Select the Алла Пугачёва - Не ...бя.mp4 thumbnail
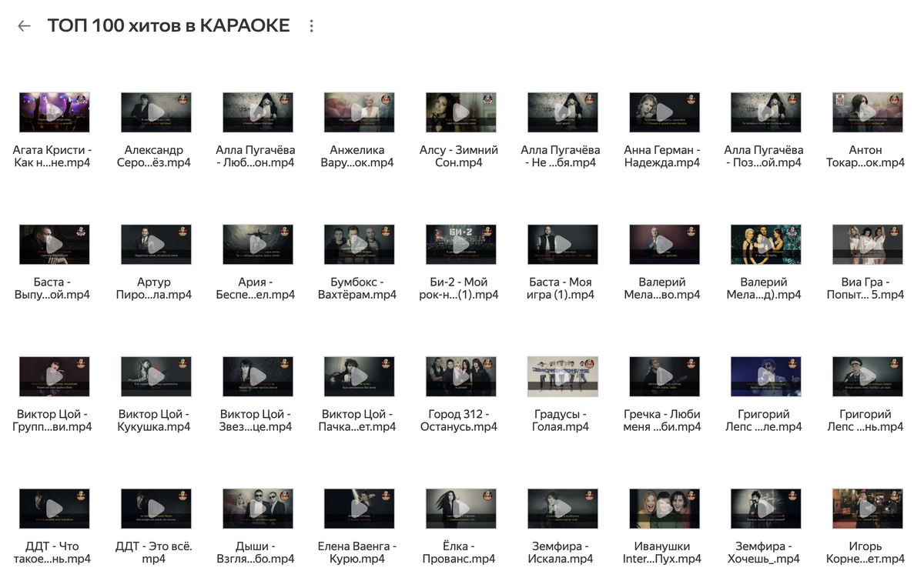This screenshot has width=924, height=581. [562, 112]
